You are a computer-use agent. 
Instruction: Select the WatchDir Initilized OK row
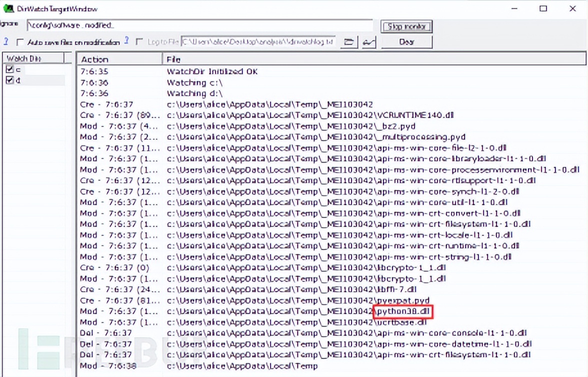coord(332,71)
